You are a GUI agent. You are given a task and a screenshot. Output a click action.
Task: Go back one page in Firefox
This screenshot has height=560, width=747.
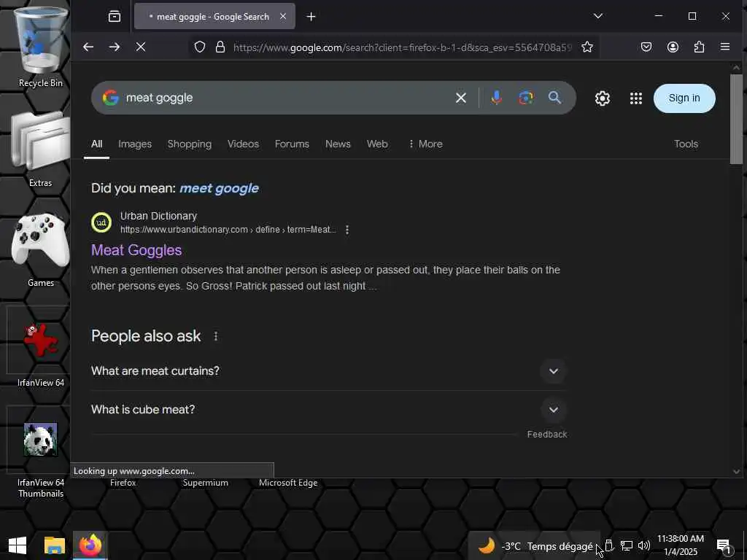coord(88,47)
